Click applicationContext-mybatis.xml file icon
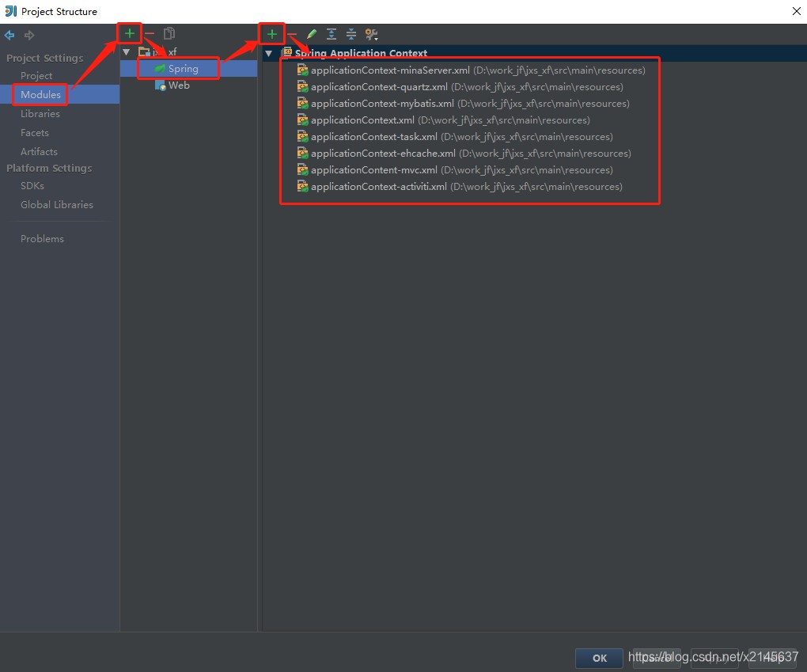Image resolution: width=807 pixels, height=672 pixels. click(x=302, y=103)
